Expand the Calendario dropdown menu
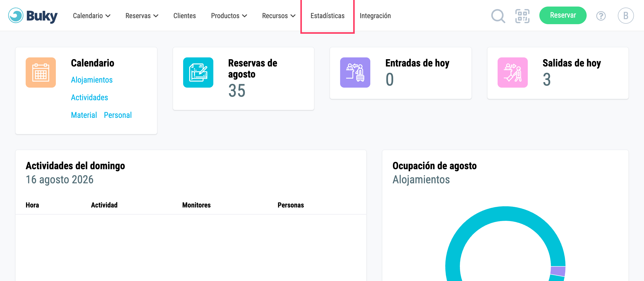The width and height of the screenshot is (644, 281). [x=92, y=16]
